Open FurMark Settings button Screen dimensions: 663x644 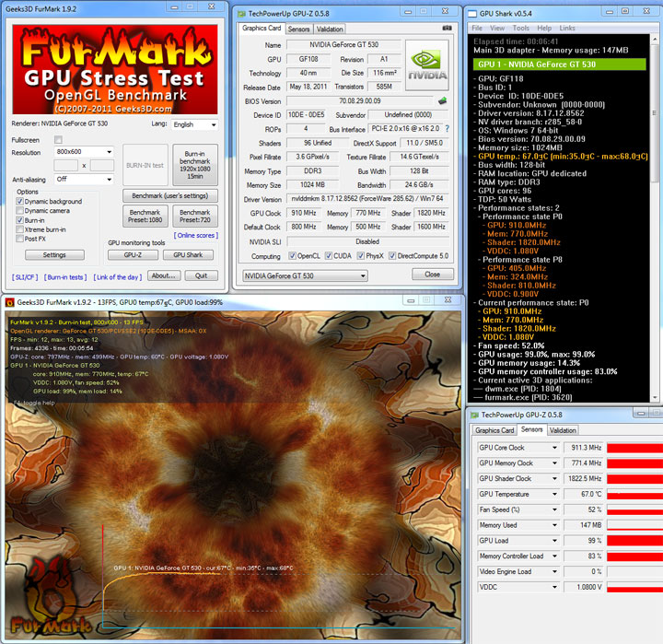point(54,255)
